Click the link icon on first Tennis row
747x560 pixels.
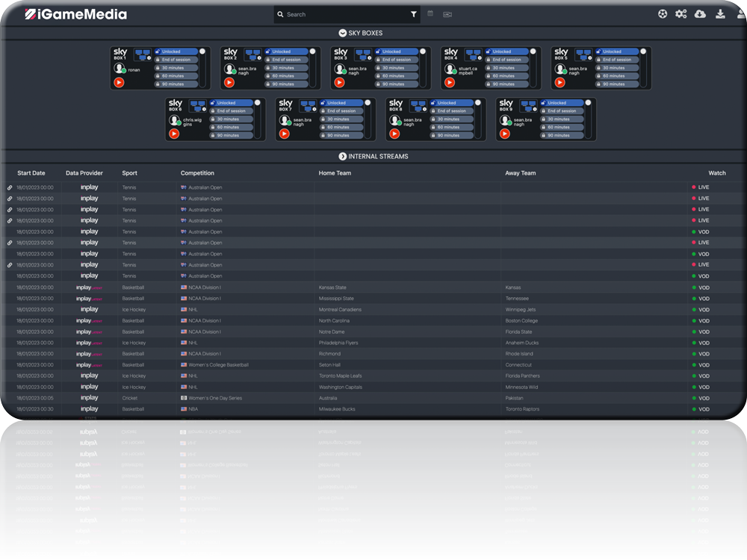click(x=10, y=188)
